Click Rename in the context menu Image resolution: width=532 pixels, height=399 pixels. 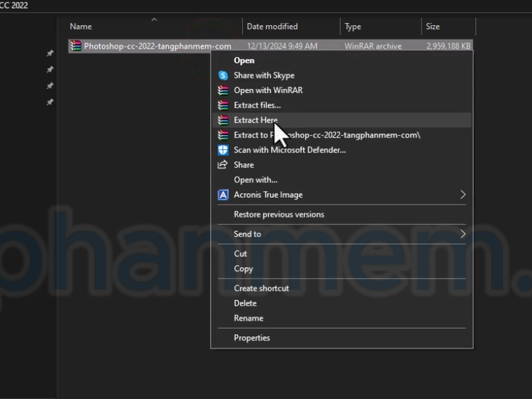pyautogui.click(x=249, y=318)
